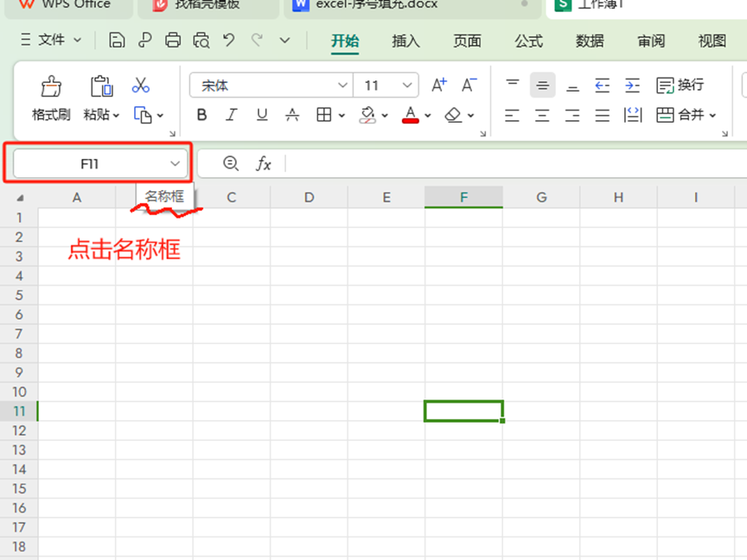The width and height of the screenshot is (747, 560).
Task: Select vertical middle align
Action: point(543,86)
